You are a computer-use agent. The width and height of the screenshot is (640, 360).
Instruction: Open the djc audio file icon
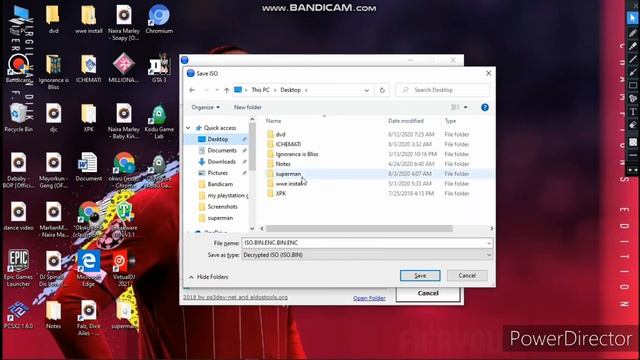pyautogui.click(x=53, y=118)
